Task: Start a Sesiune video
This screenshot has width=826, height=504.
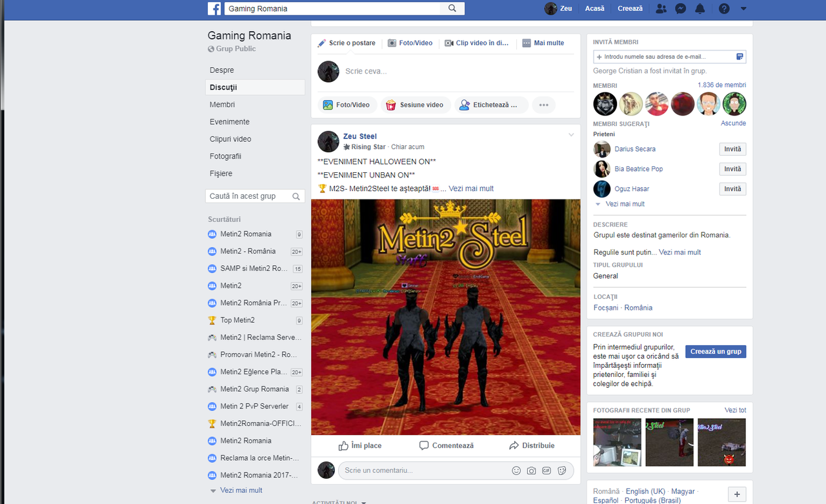Action: pos(416,105)
